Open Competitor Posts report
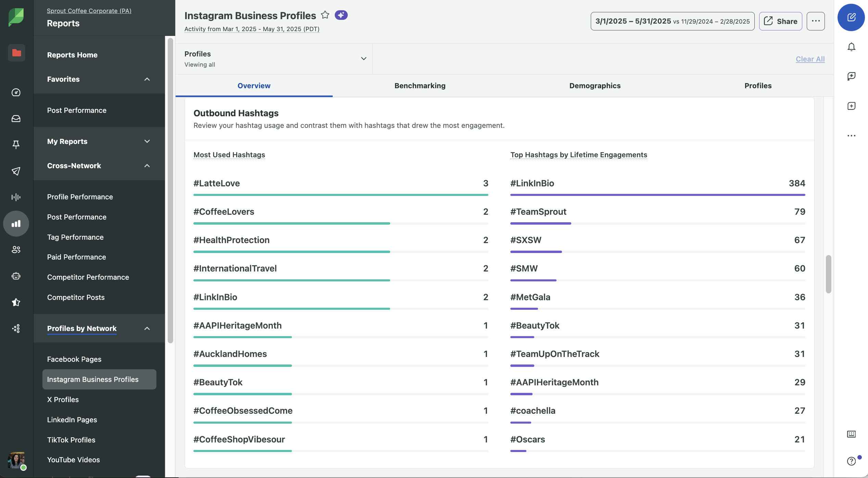The image size is (868, 478). coord(76,297)
